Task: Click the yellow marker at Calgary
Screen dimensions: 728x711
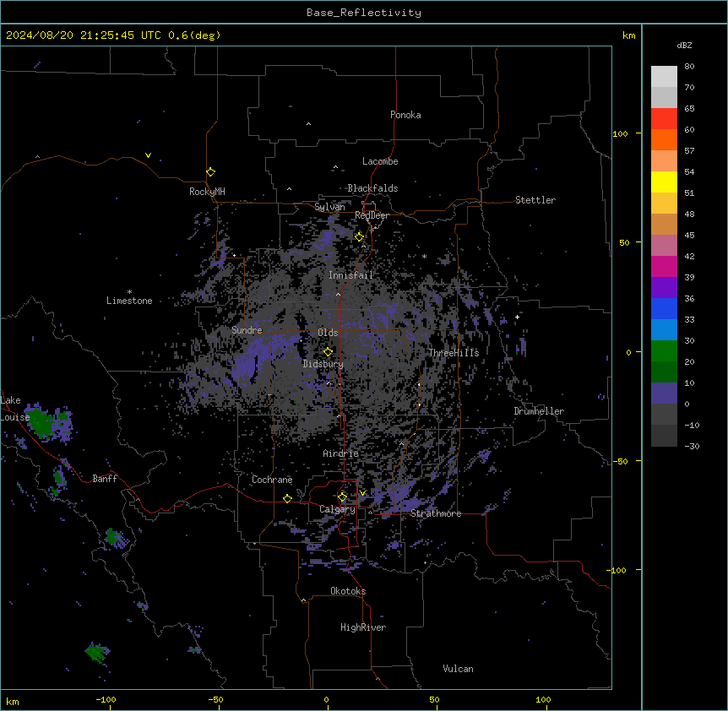Action: point(342,497)
